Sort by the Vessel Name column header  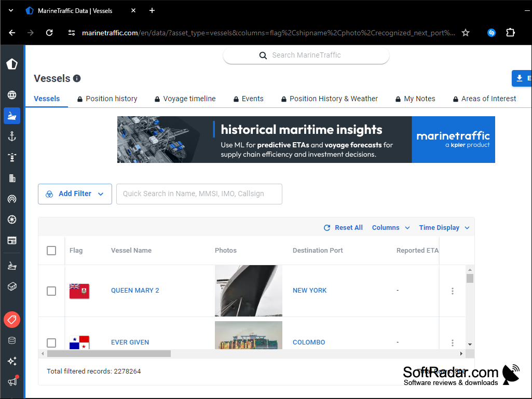tap(131, 251)
